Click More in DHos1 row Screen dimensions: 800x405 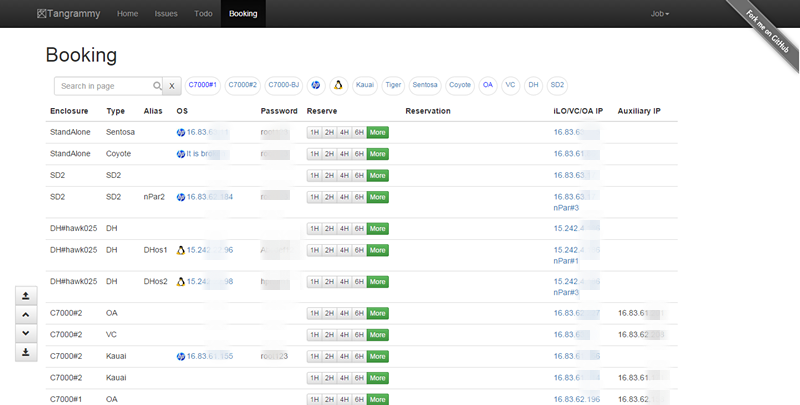click(378, 250)
